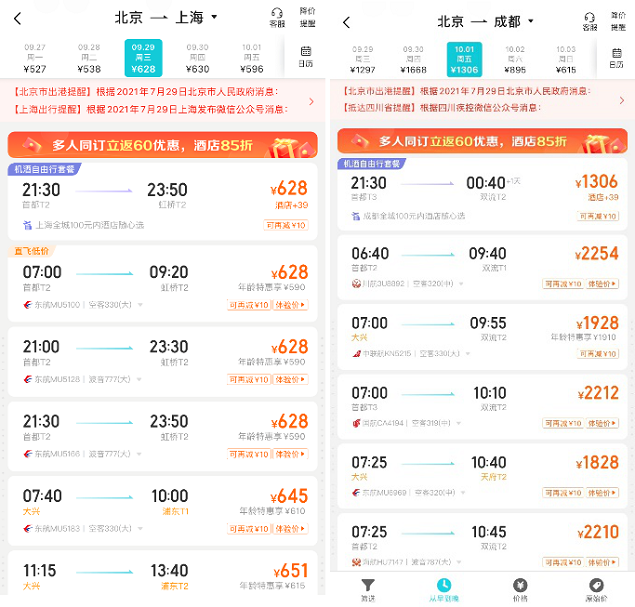The height and width of the screenshot is (607, 635).
Task: Select the 10.02 date tab priced ¥895
Action: pyautogui.click(x=515, y=59)
